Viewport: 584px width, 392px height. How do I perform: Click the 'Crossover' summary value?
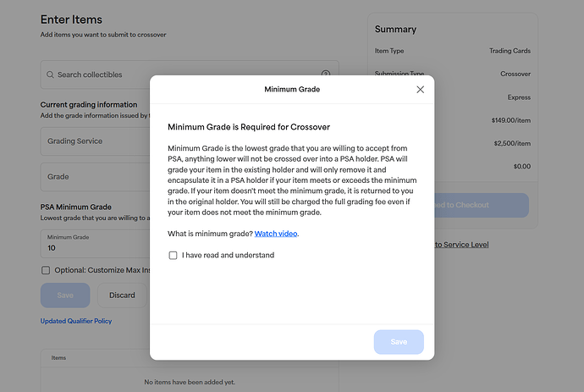pyautogui.click(x=515, y=74)
